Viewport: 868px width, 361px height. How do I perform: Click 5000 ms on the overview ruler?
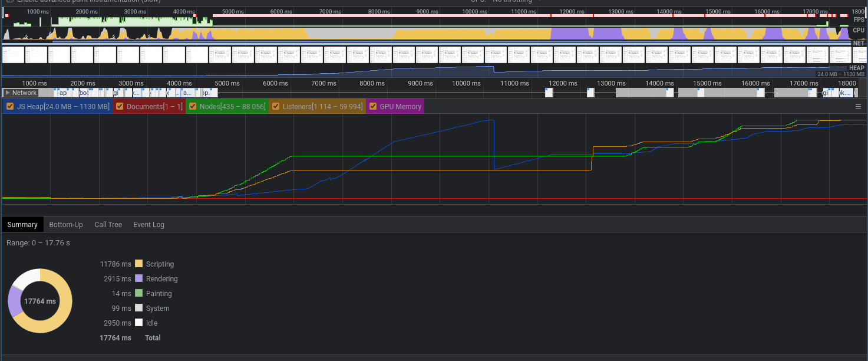(232, 11)
